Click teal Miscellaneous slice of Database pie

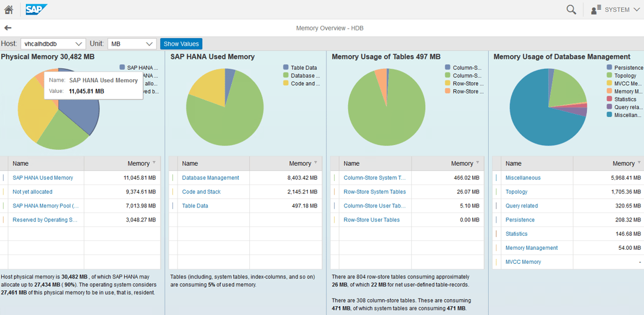point(534,119)
